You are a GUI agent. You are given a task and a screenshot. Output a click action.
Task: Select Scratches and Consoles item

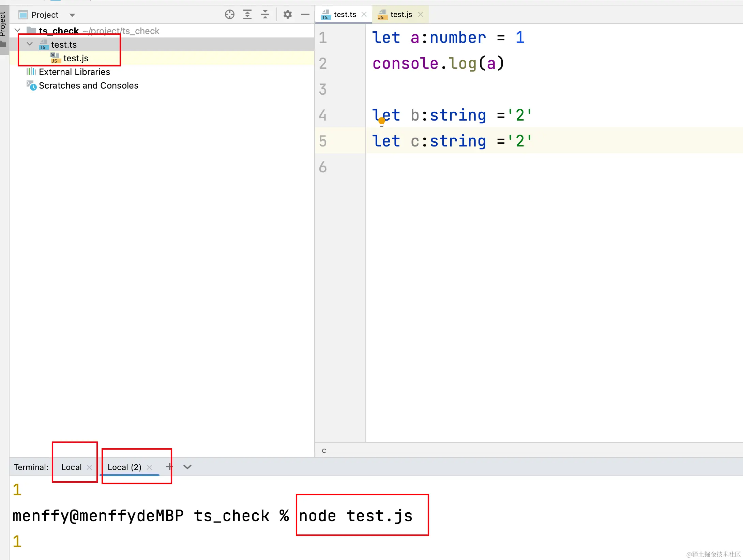89,85
